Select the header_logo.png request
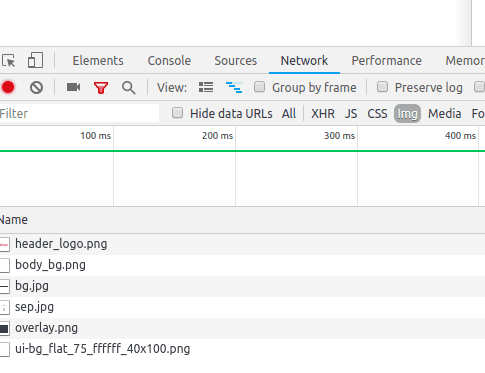Image resolution: width=485 pixels, height=373 pixels. coord(242,244)
